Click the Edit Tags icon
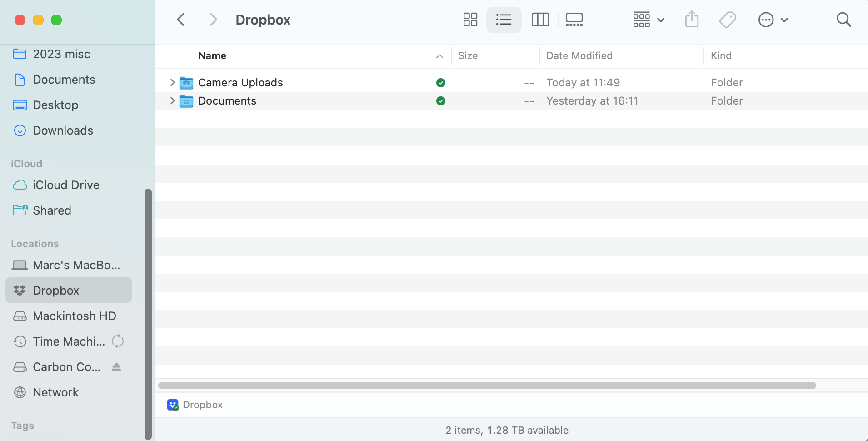868x441 pixels. (x=728, y=20)
